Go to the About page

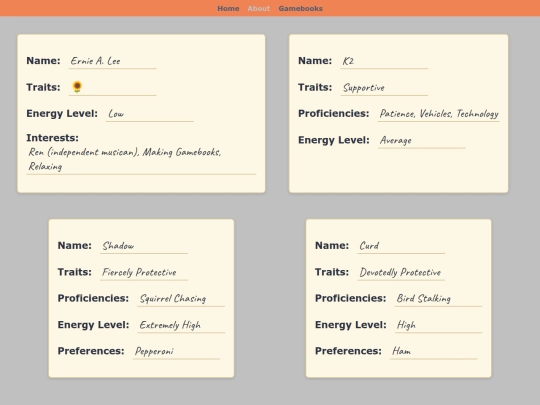point(259,8)
